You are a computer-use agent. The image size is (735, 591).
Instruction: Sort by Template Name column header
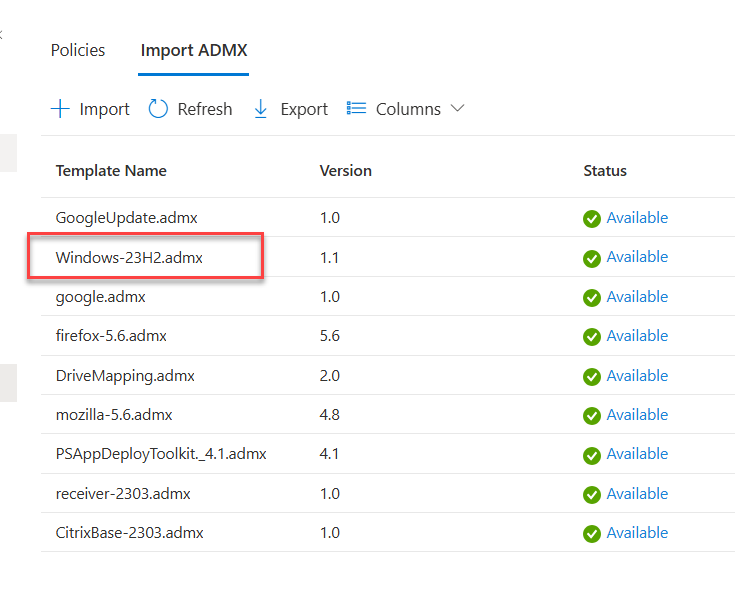[x=111, y=171]
